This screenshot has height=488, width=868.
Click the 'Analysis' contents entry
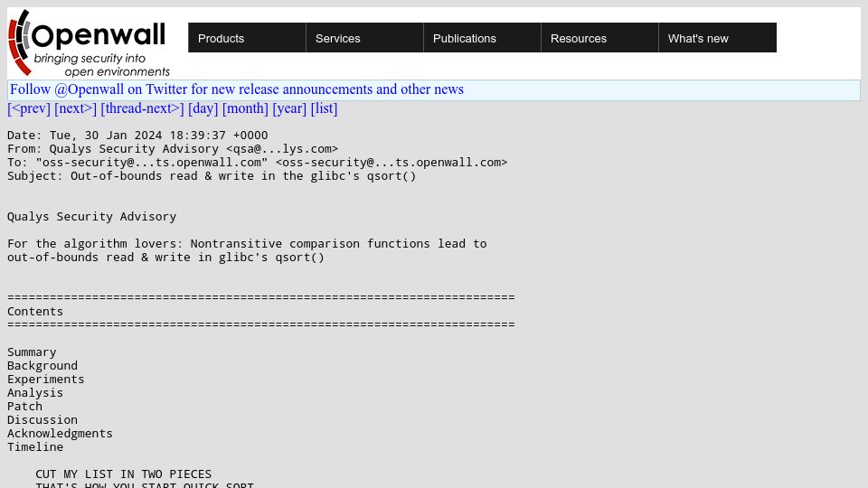pyautogui.click(x=35, y=393)
